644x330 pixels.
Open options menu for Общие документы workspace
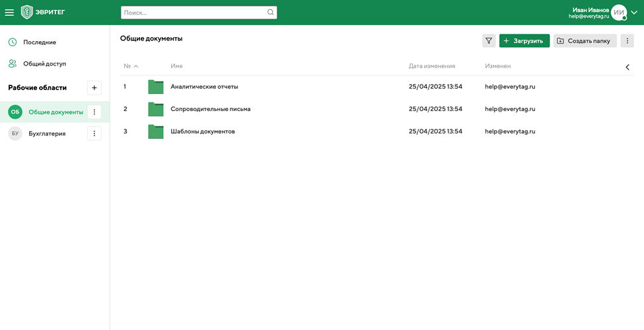pyautogui.click(x=94, y=112)
